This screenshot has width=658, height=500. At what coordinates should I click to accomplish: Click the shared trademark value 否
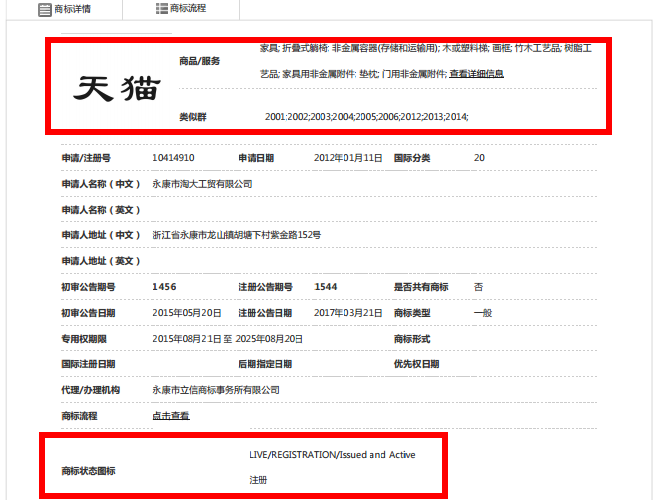point(478,287)
